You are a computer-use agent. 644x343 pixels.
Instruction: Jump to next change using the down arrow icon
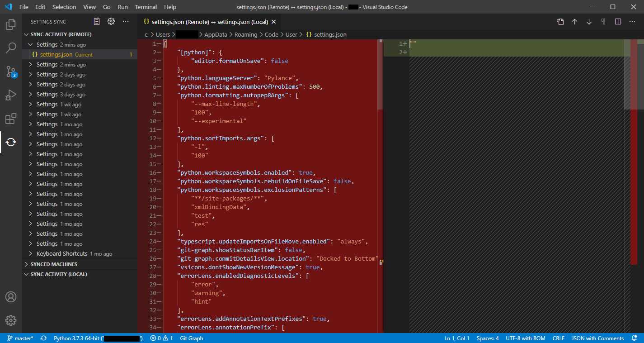pyautogui.click(x=588, y=21)
